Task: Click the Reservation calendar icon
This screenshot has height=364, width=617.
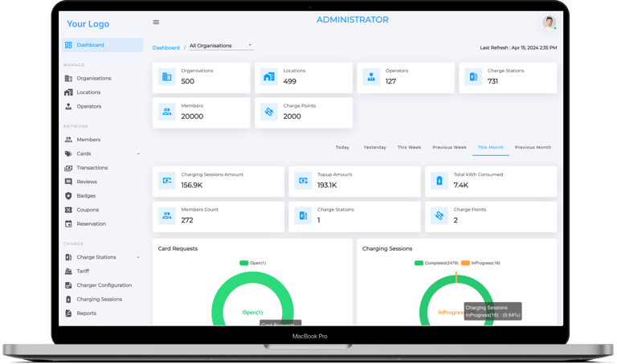Action: (x=68, y=223)
